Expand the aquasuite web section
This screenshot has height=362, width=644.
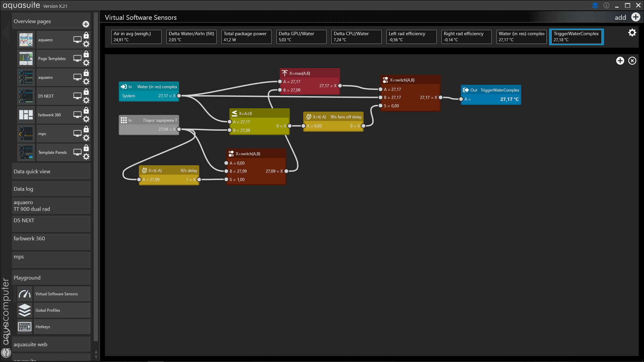[x=51, y=345]
